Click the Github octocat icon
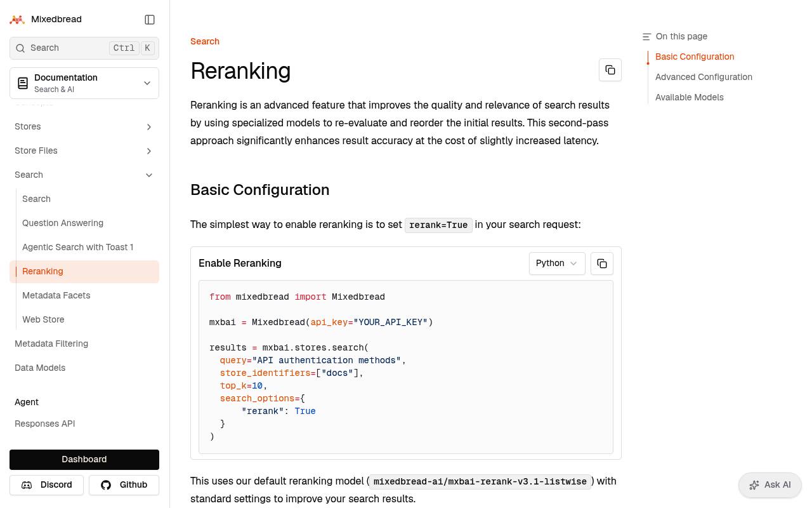Image resolution: width=812 pixels, height=508 pixels. (106, 485)
